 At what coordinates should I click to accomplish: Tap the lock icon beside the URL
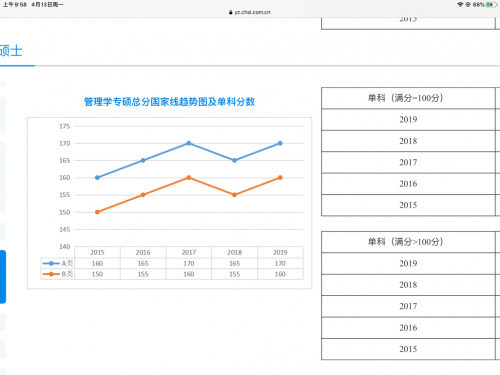point(230,12)
